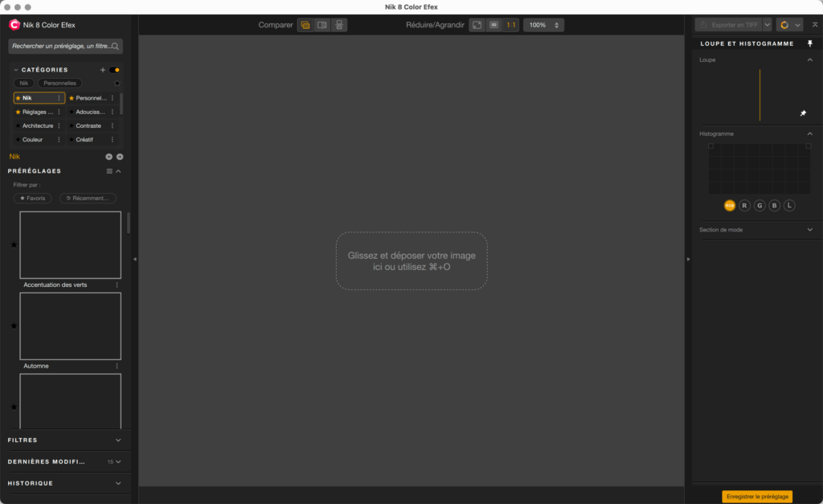The image size is (823, 504).
Task: Click Enregistrer le préréglage button
Action: coord(757,497)
